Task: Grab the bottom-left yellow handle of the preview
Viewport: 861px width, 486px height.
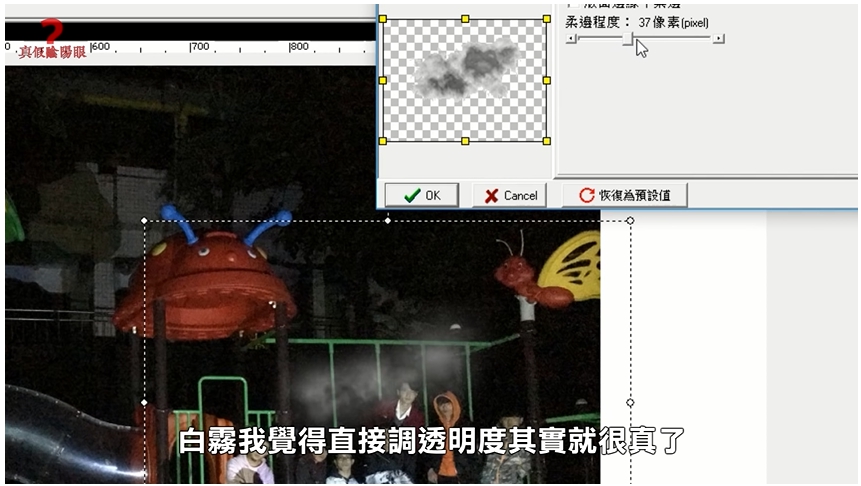Action: coord(383,141)
